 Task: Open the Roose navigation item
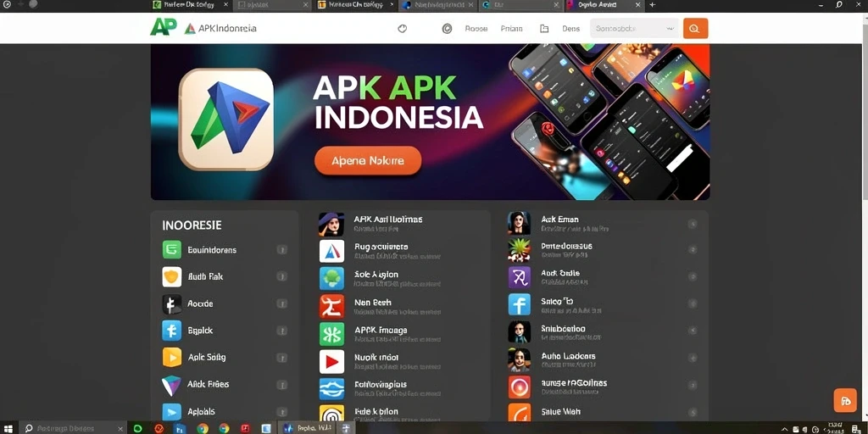point(476,29)
